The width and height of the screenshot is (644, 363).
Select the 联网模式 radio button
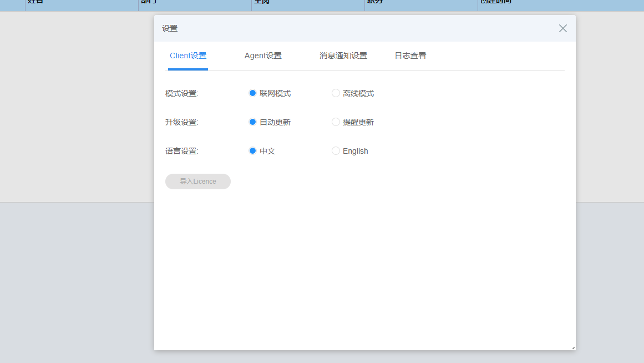[x=253, y=93]
